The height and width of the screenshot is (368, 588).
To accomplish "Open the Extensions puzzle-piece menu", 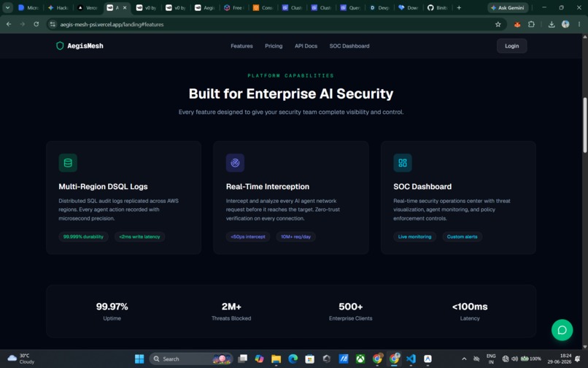I will 531,24.
